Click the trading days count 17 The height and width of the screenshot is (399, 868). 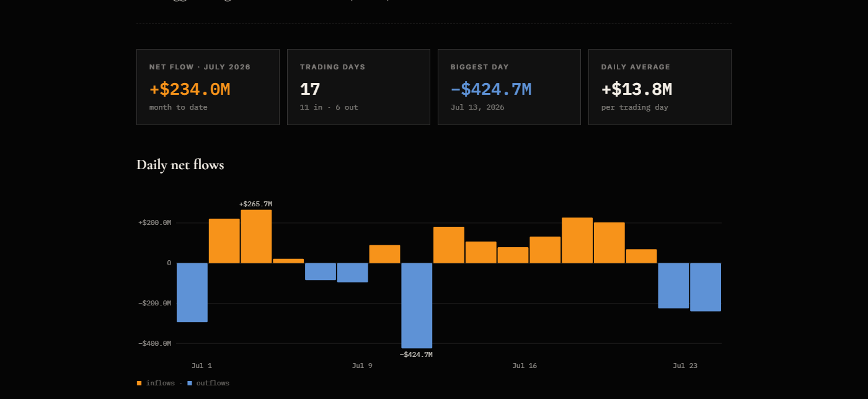pos(310,89)
